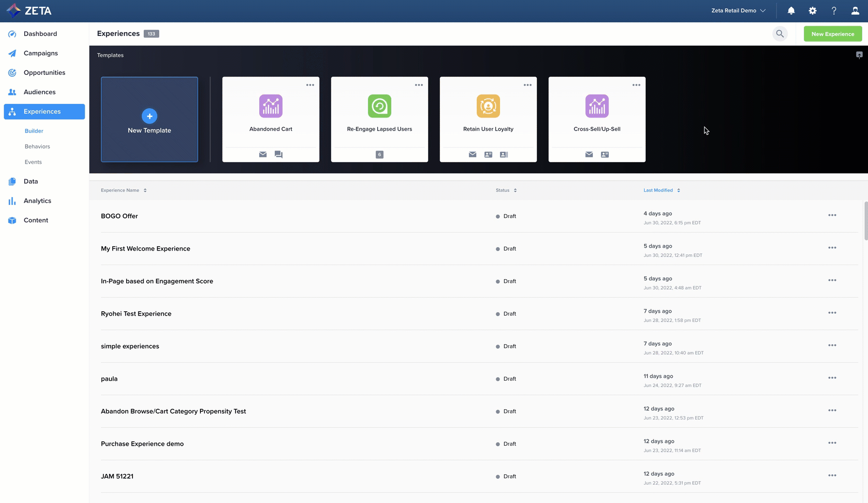The height and width of the screenshot is (503, 868).
Task: Open options menu on Retain User Loyalty card
Action: point(527,85)
